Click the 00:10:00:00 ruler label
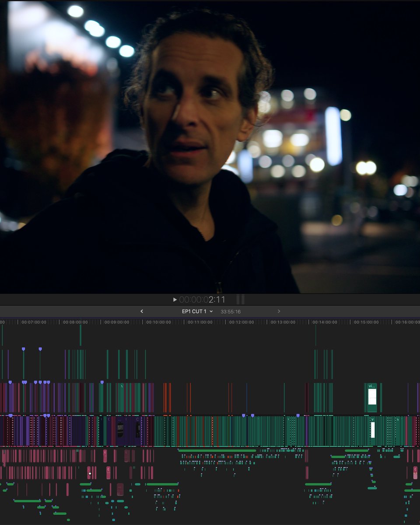The height and width of the screenshot is (525, 420). click(x=158, y=322)
